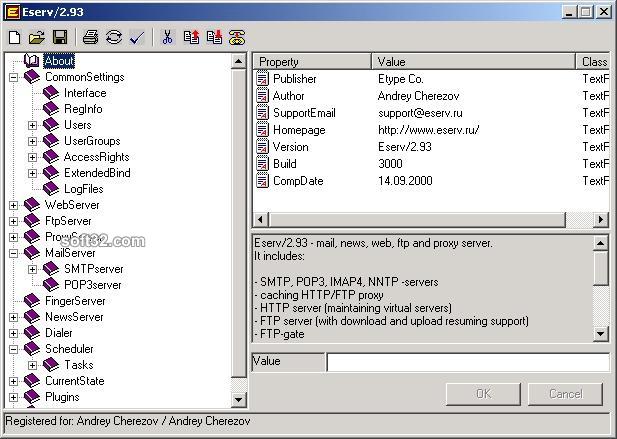Select the Interface tree item
The height and width of the screenshot is (439, 617).
point(85,93)
